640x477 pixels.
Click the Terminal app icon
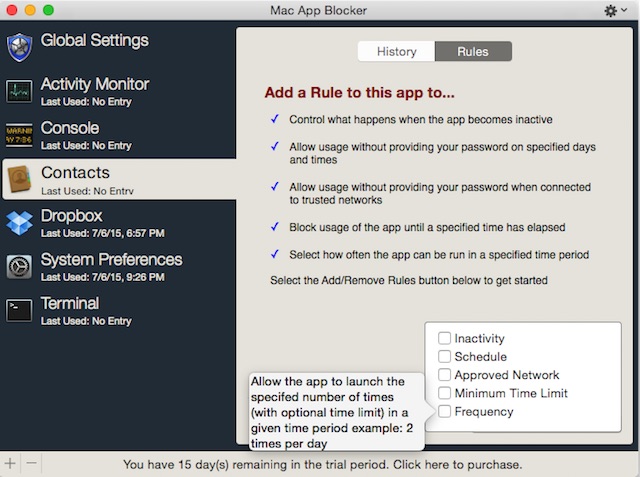(20, 311)
